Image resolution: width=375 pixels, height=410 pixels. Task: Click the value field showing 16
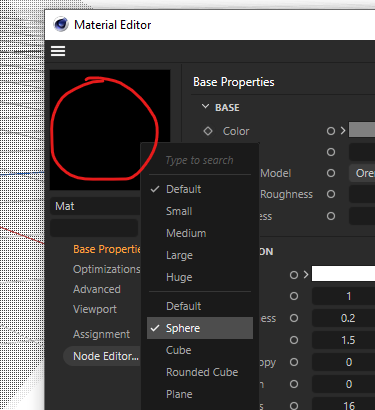[343, 406]
